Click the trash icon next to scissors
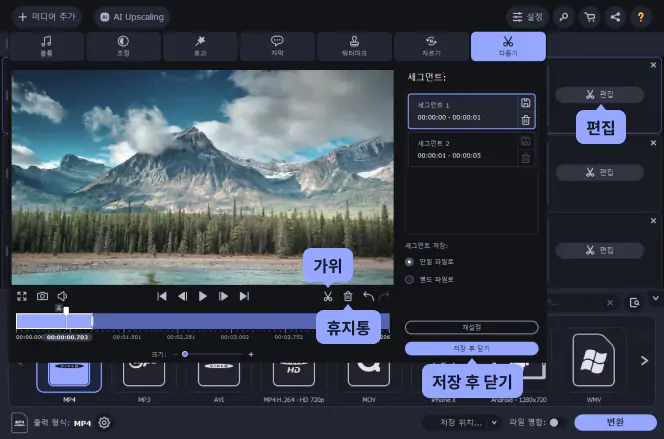This screenshot has height=439, width=664. click(x=348, y=296)
